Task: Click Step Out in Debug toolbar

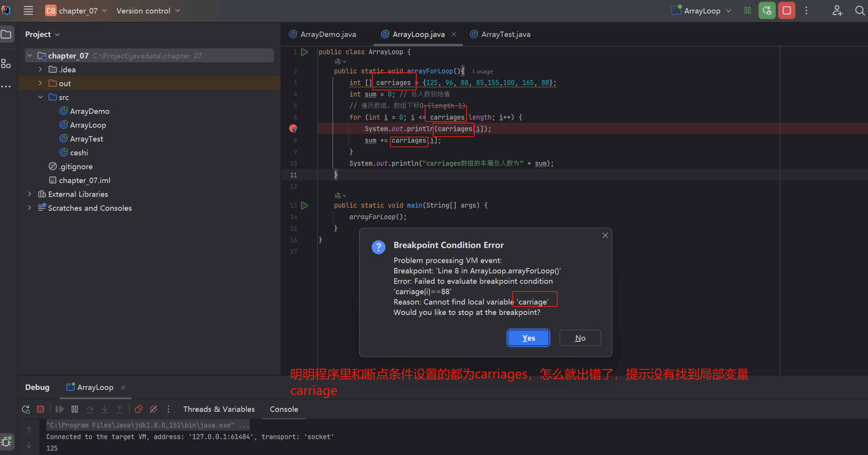Action: pyautogui.click(x=120, y=409)
